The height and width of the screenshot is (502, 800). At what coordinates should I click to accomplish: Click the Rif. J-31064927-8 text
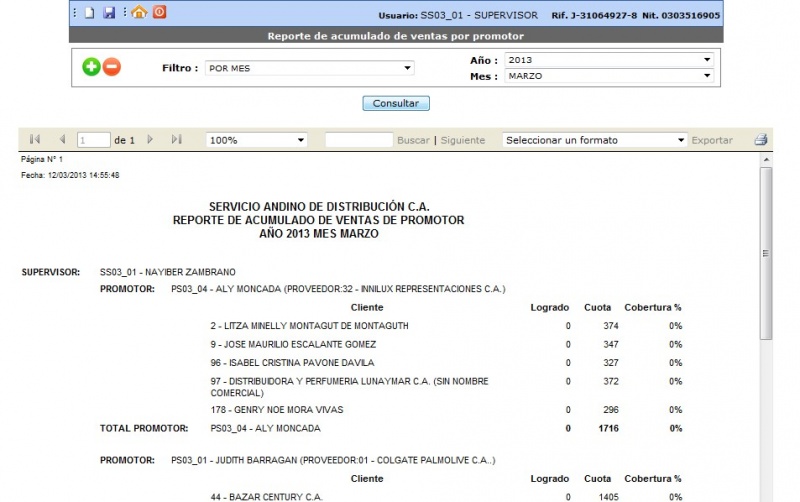click(x=594, y=15)
